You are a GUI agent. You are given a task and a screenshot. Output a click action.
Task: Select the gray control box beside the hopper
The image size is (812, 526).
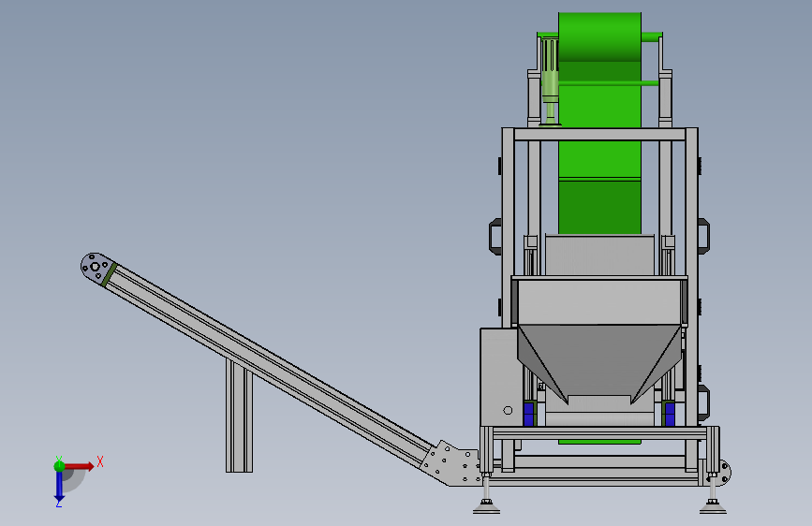click(x=501, y=377)
